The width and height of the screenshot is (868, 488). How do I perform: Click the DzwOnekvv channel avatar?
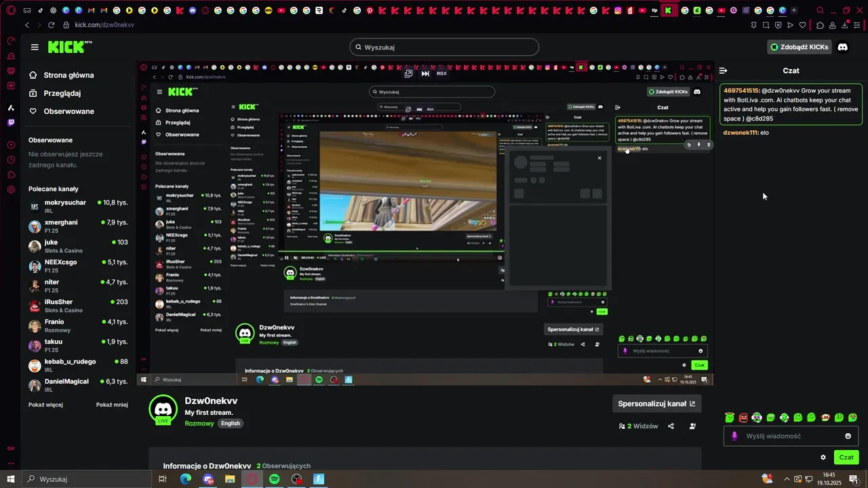(163, 409)
